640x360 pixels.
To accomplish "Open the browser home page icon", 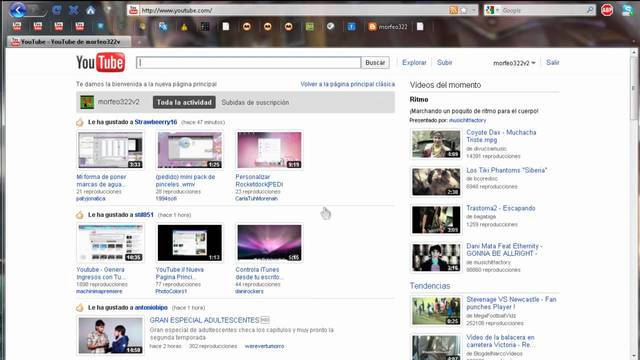I will (90, 10).
